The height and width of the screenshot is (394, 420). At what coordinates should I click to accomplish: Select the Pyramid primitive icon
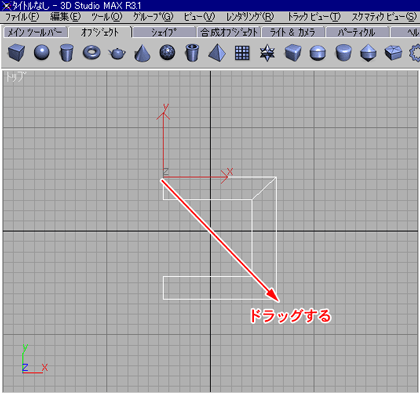coord(217,53)
